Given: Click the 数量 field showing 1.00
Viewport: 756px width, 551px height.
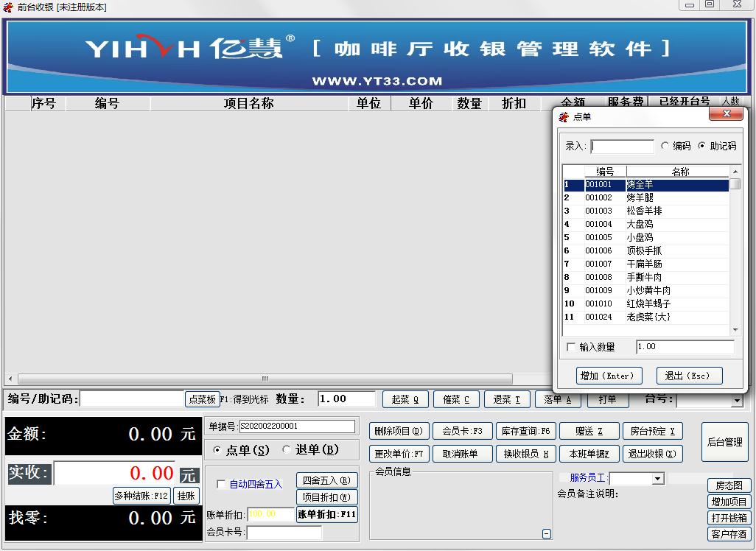Looking at the screenshot, I should (x=346, y=399).
